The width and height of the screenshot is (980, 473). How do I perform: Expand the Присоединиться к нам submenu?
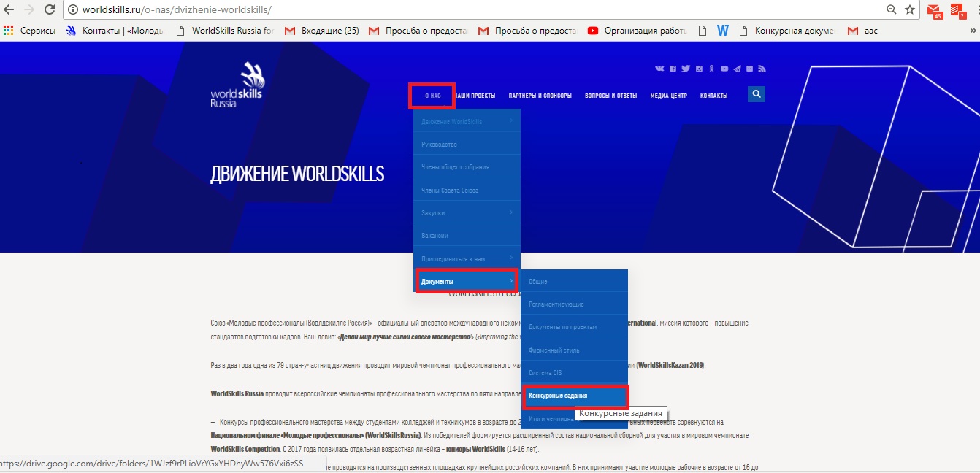pos(467,259)
